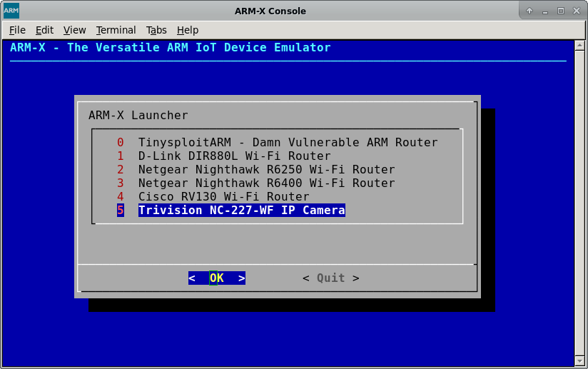This screenshot has height=369, width=588.
Task: Open the File menu
Action: click(17, 30)
